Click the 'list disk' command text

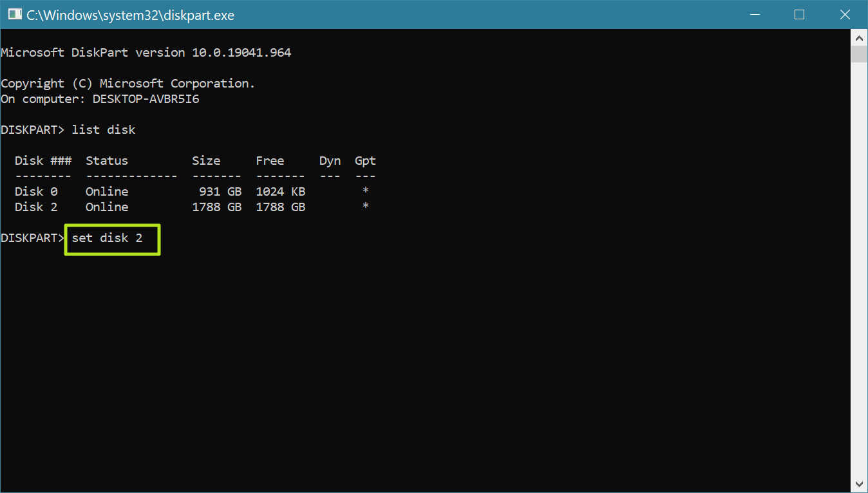click(104, 130)
